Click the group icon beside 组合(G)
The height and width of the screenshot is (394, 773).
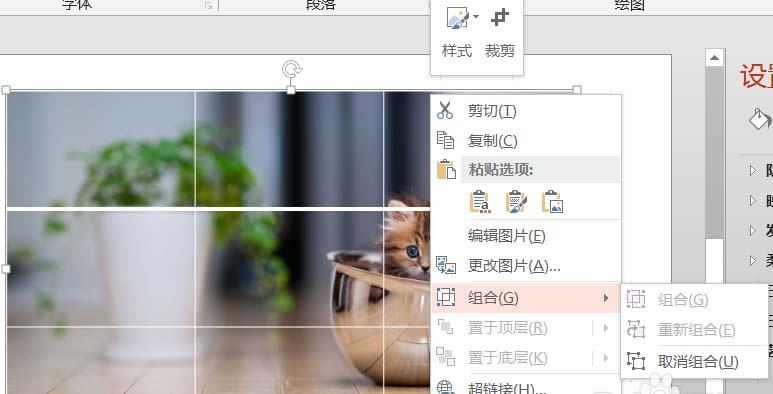point(446,297)
